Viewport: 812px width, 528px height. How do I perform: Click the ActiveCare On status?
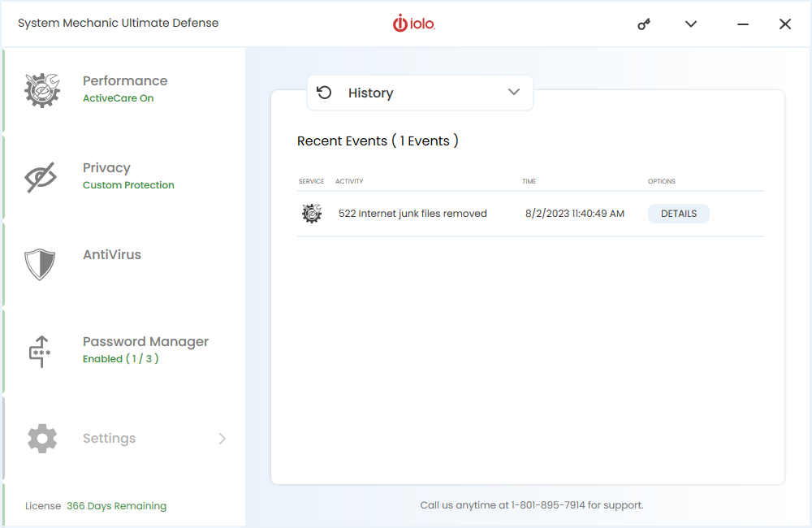(118, 98)
